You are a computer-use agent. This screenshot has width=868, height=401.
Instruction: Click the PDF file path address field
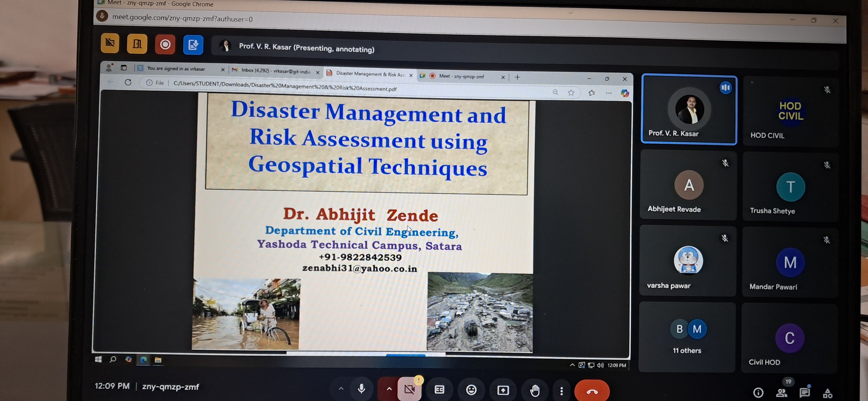click(285, 86)
